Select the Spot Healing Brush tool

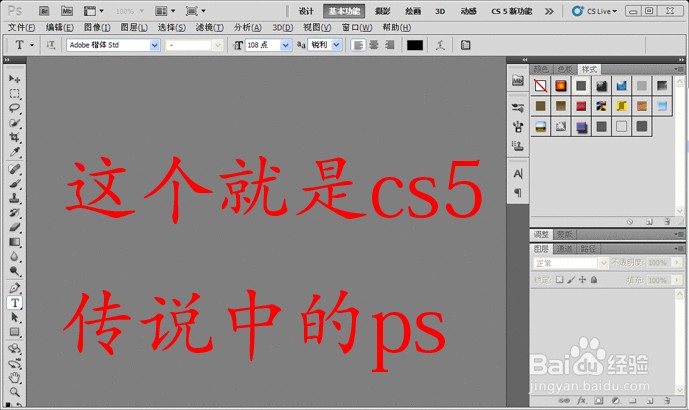pyautogui.click(x=15, y=169)
